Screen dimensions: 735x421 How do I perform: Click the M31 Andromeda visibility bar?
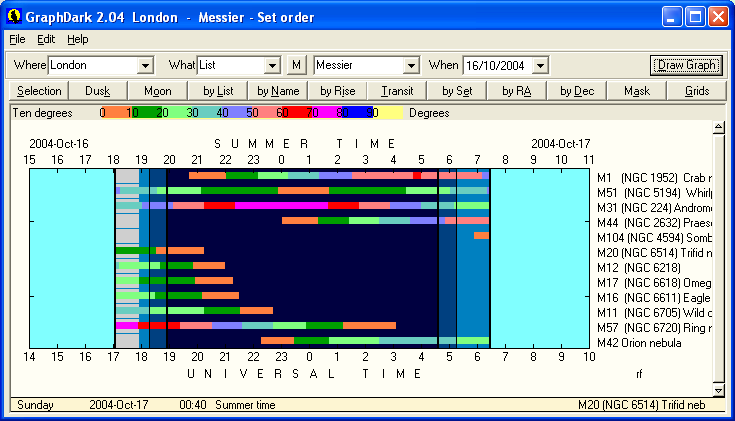tap(300, 206)
